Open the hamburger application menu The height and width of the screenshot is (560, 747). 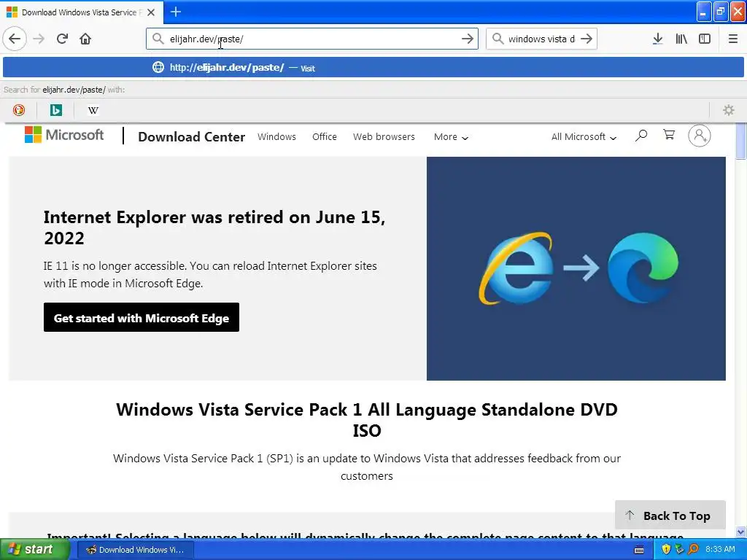pyautogui.click(x=732, y=39)
